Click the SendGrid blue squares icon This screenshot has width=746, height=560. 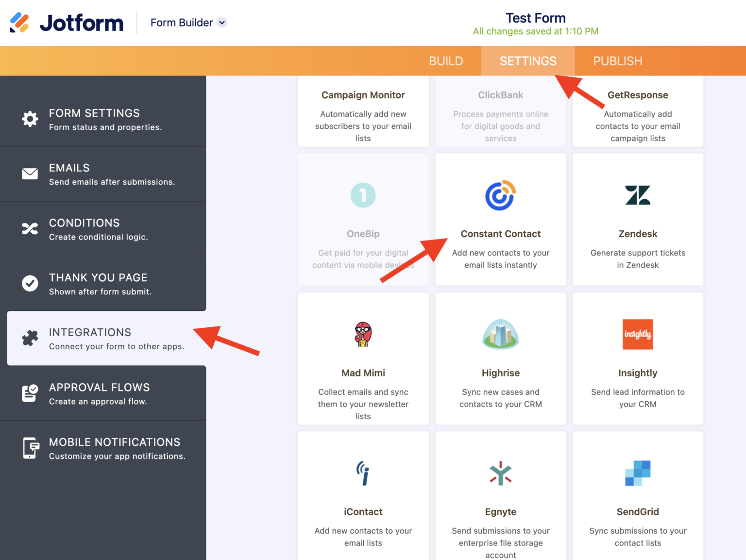coord(638,473)
